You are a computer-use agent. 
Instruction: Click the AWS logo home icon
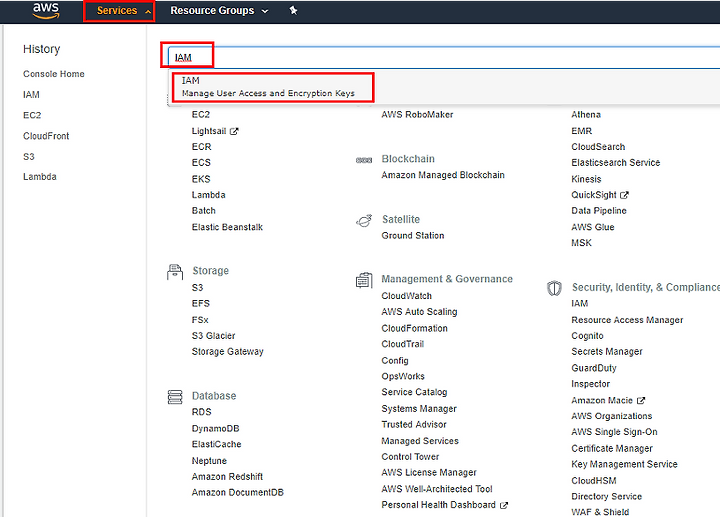(x=46, y=11)
